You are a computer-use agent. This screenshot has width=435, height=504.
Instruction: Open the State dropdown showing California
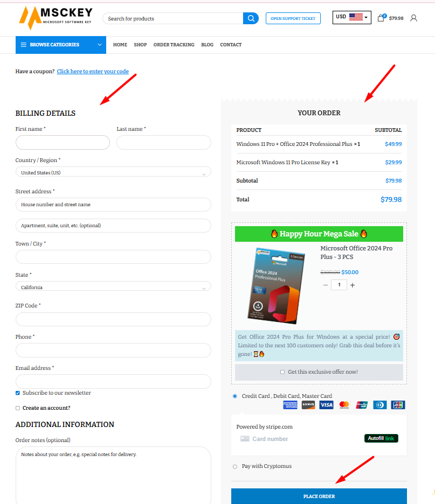[113, 286]
